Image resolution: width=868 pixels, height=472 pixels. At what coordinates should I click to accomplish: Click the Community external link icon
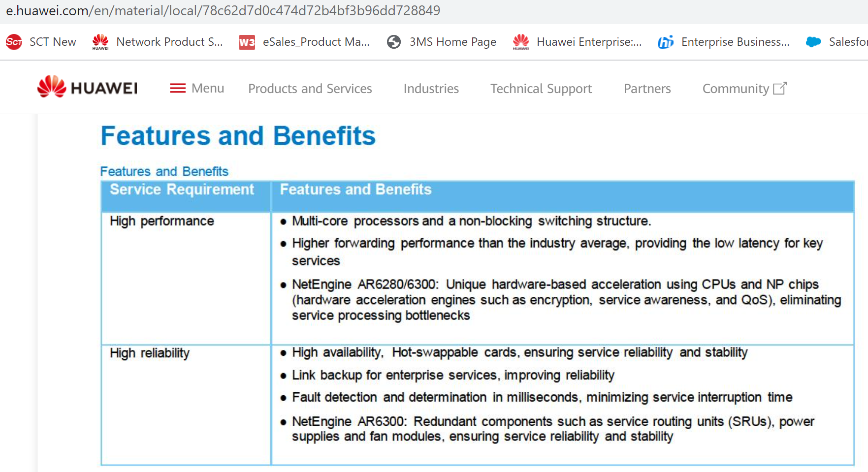click(780, 88)
